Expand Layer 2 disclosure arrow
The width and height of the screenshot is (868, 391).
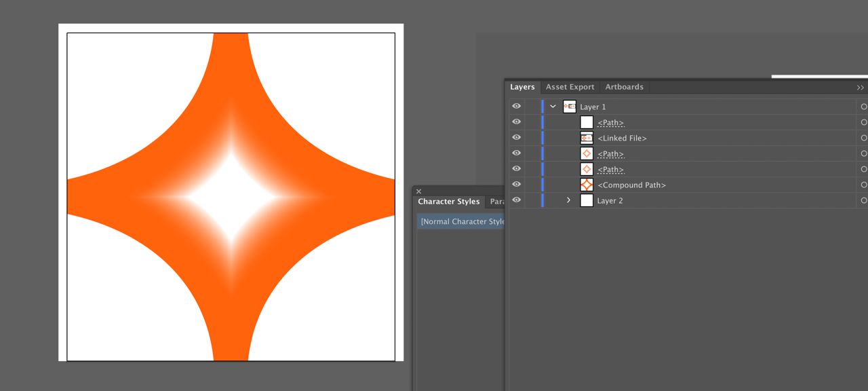pos(568,200)
